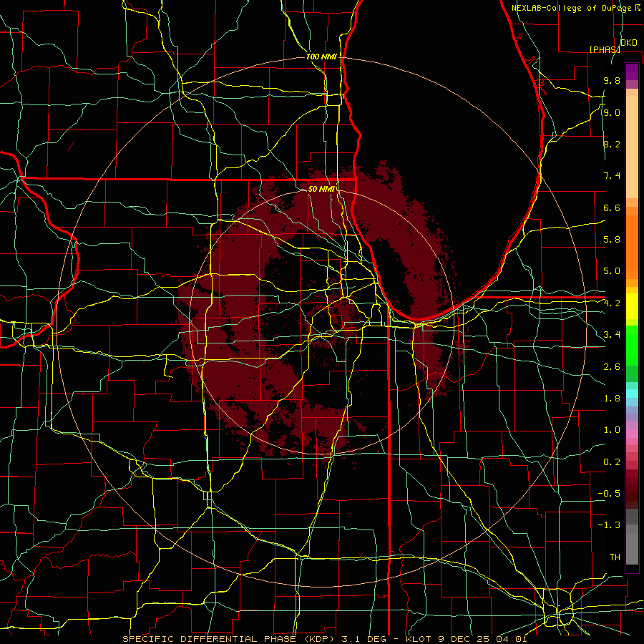Click the 3.4 scale value

tap(612, 335)
